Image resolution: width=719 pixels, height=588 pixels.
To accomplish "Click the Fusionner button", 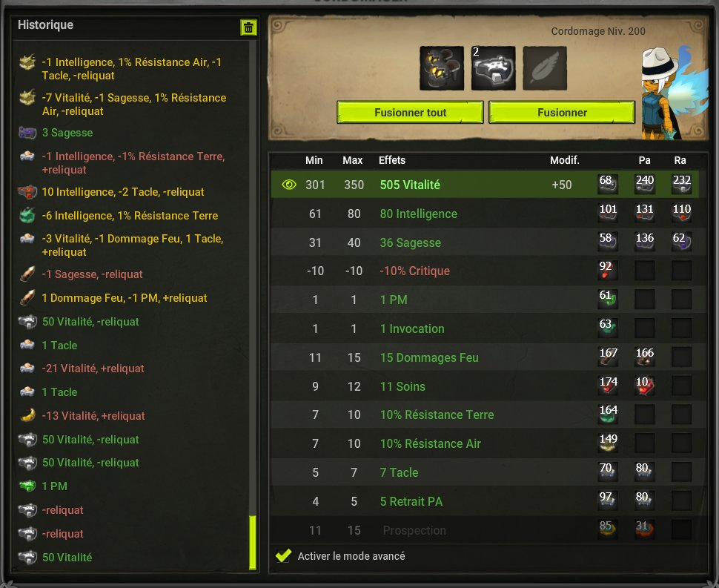I will (562, 113).
